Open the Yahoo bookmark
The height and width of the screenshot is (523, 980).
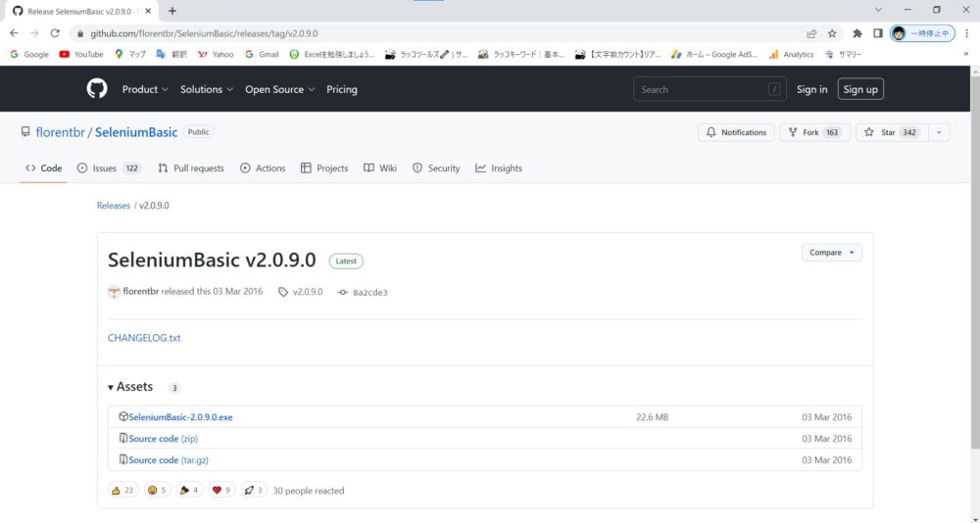[216, 55]
